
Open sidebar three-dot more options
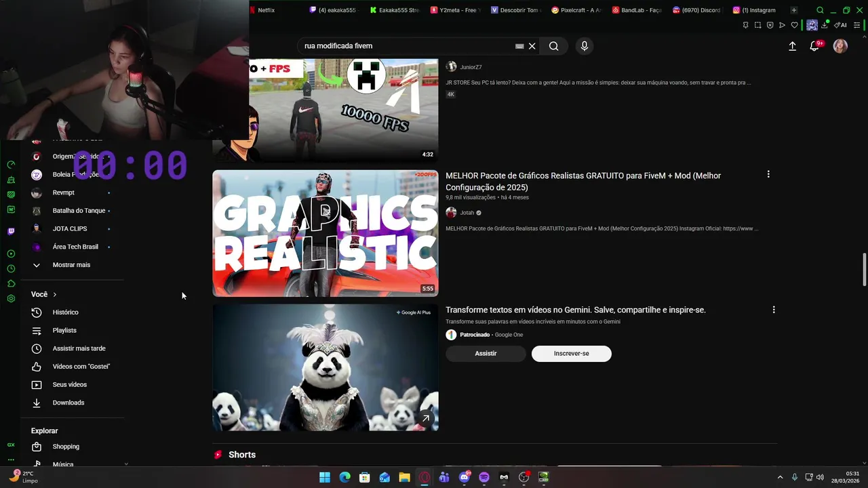(11, 460)
